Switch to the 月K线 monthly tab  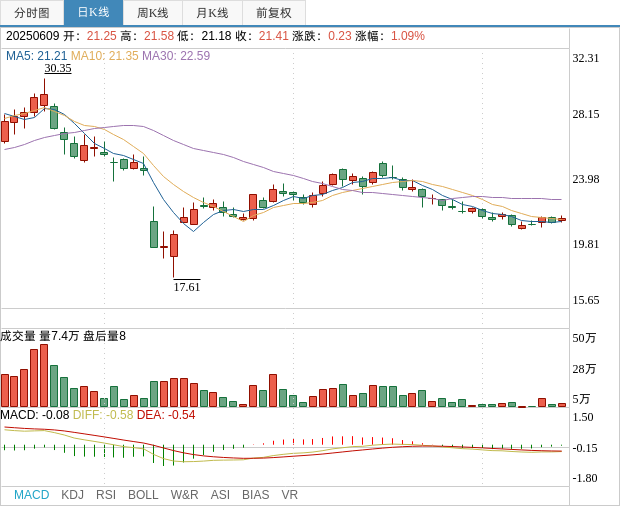(212, 13)
